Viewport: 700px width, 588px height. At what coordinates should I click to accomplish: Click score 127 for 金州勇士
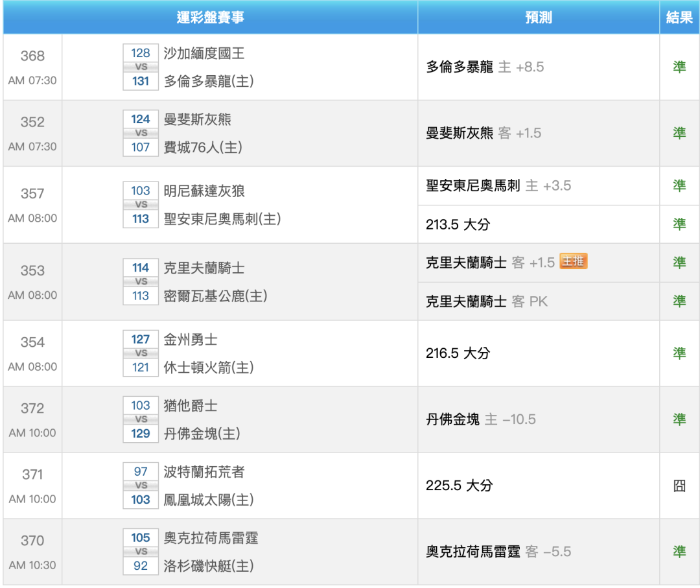click(141, 339)
